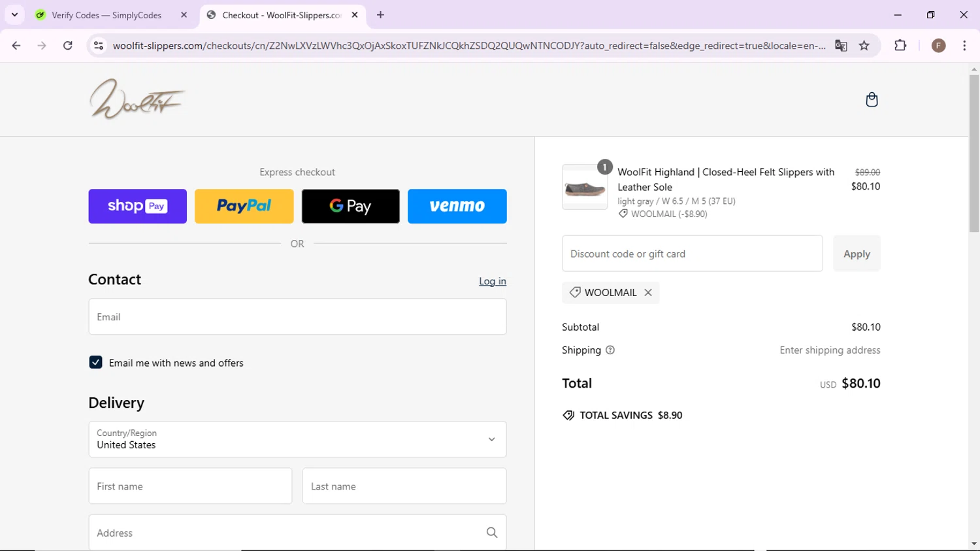Remove the WOOLMAIL discount code
Screen dimensions: 980x551
point(648,292)
